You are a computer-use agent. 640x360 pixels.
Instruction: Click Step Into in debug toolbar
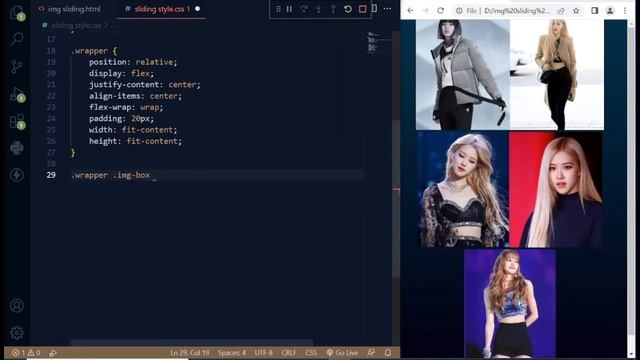coord(318,9)
